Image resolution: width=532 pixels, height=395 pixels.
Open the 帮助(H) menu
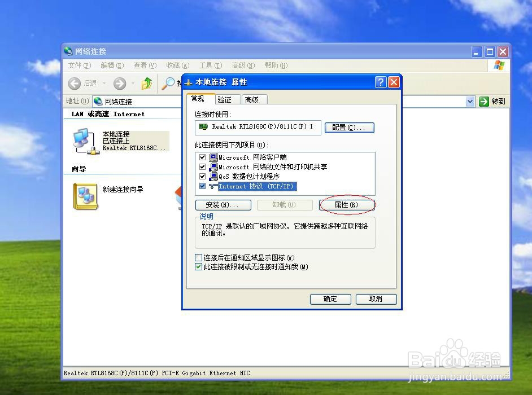tap(276, 65)
